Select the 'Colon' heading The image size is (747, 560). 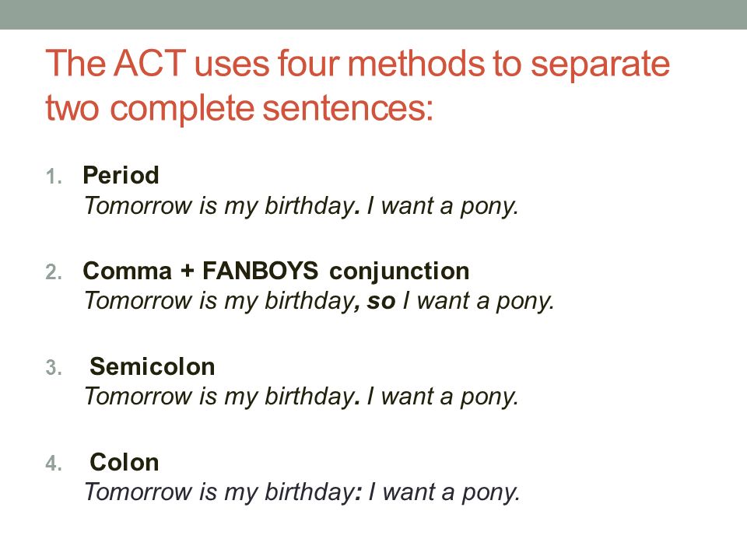click(124, 462)
